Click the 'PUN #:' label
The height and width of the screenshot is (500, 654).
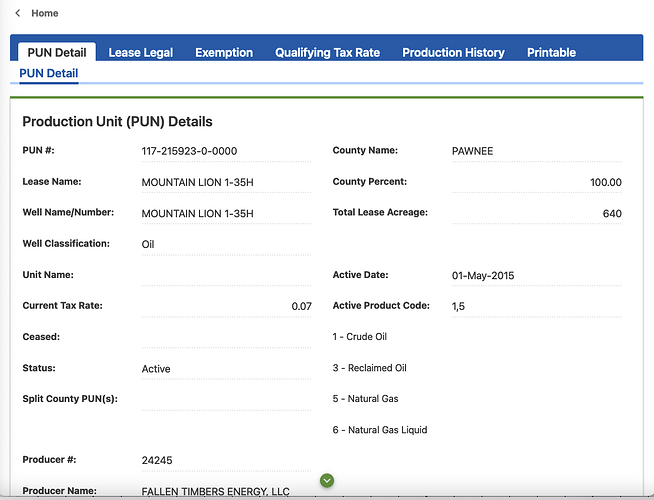[38, 151]
